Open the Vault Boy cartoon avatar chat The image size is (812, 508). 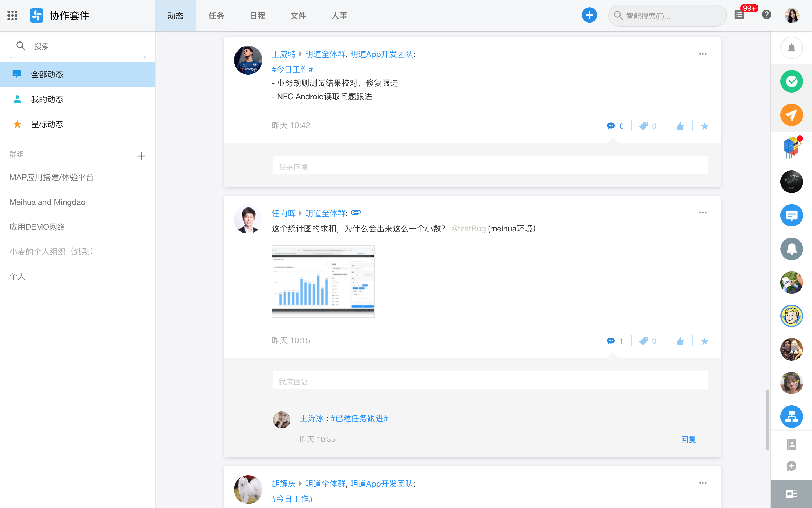[x=791, y=316]
